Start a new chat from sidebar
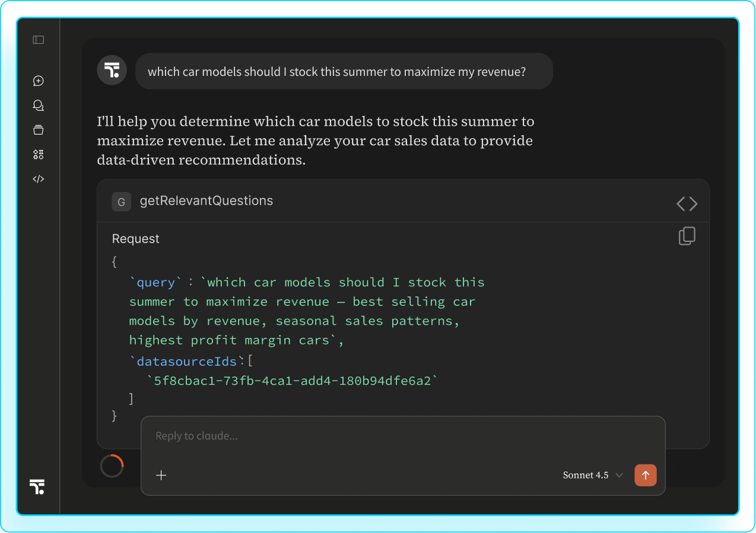This screenshot has width=756, height=533. pyautogui.click(x=39, y=81)
